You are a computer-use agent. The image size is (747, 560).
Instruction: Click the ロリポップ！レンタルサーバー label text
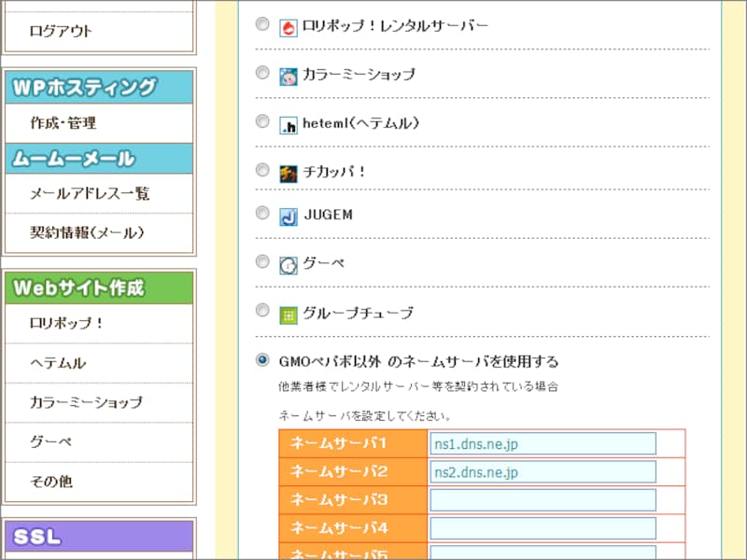click(x=395, y=26)
